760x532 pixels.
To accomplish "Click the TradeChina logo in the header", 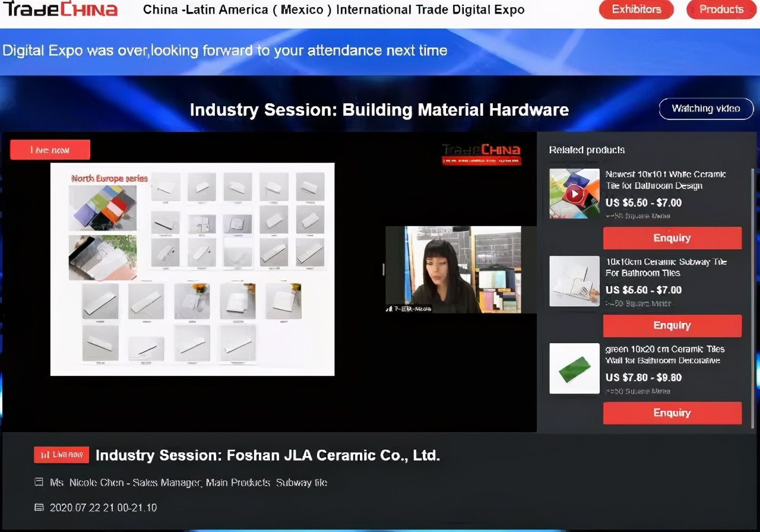I will 59,9.
